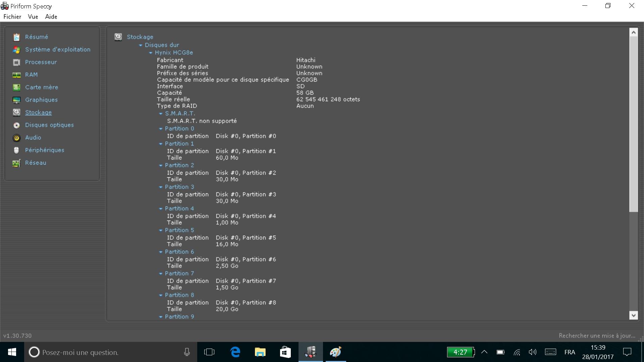Collapse the Partition 8 node
Screen dimensions: 644x362
click(x=161, y=295)
